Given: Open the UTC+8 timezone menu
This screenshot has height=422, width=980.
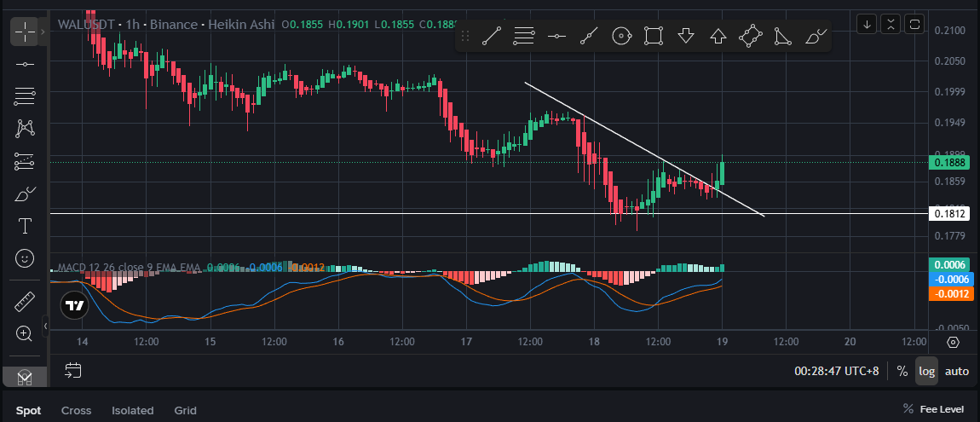Looking at the screenshot, I should tap(836, 371).
